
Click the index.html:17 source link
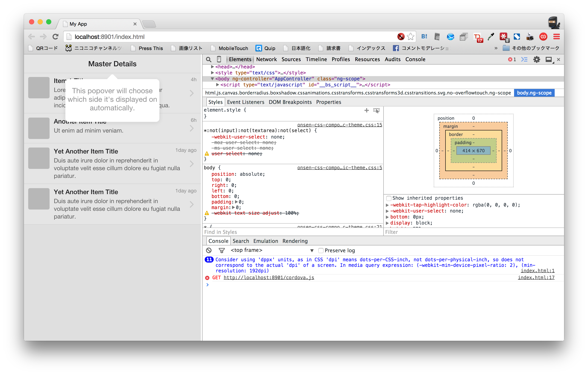coord(536,278)
